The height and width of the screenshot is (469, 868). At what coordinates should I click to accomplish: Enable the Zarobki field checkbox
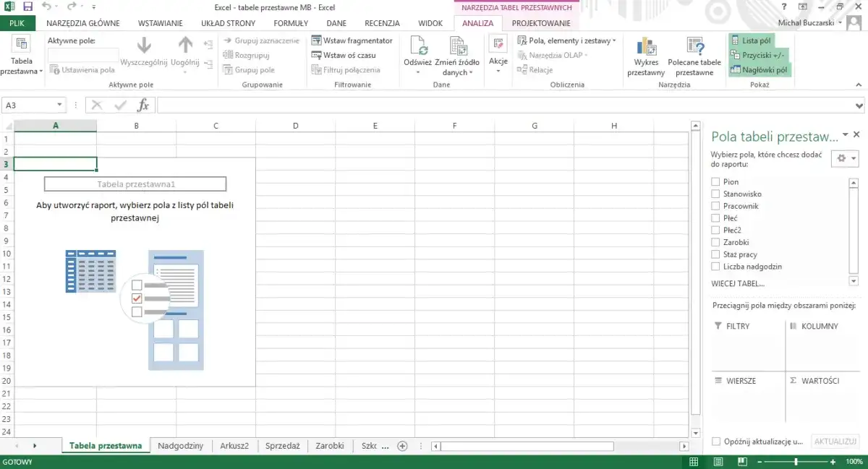point(715,242)
